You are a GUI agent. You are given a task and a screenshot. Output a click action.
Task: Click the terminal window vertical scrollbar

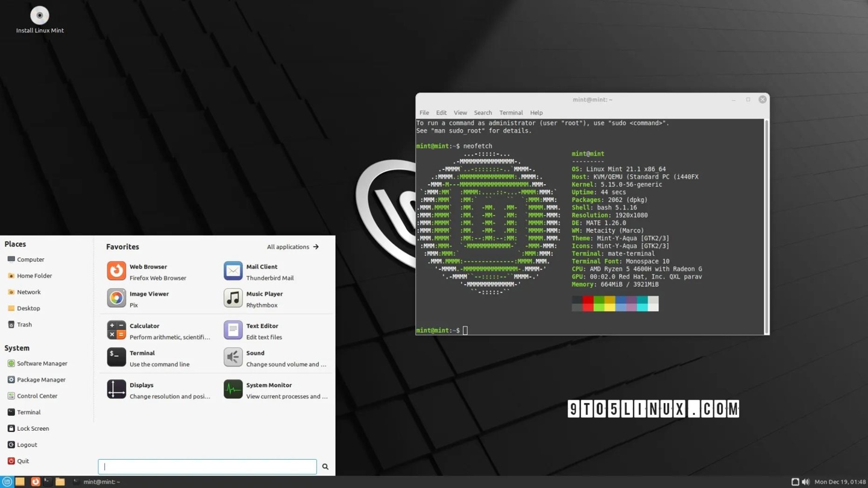click(767, 226)
